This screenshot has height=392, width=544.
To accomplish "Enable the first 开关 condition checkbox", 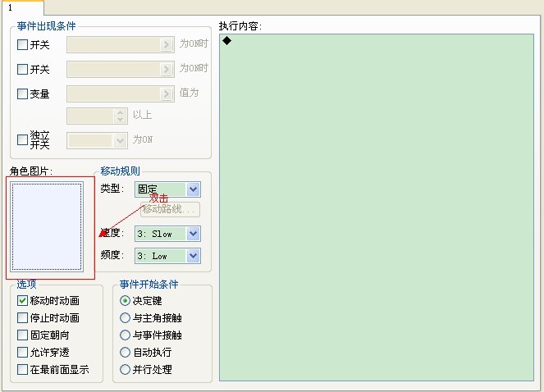I will tap(22, 45).
